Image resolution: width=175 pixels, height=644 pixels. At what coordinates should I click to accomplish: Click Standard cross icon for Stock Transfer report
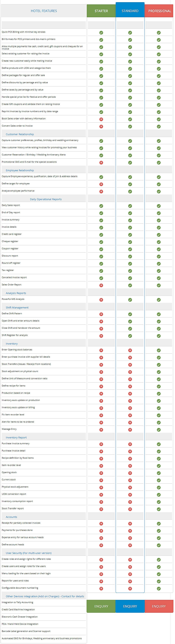pos(130,509)
